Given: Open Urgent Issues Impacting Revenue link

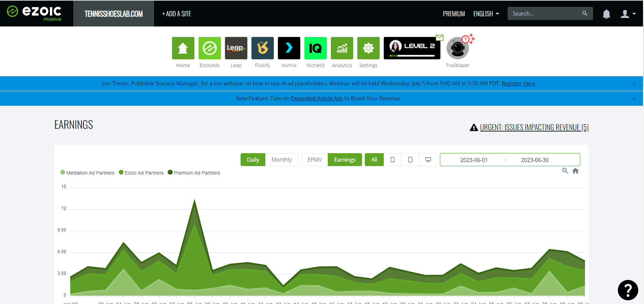Looking at the screenshot, I should [534, 127].
